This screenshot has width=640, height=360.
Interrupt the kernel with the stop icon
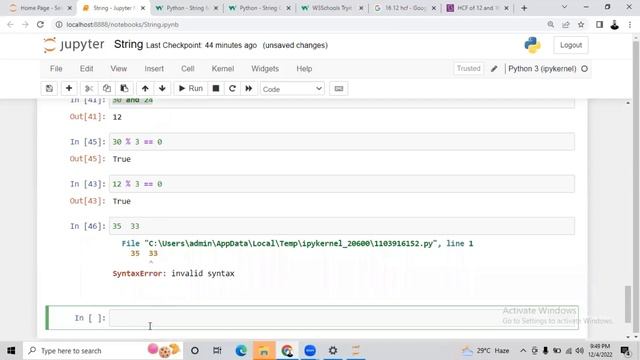pyautogui.click(x=216, y=89)
